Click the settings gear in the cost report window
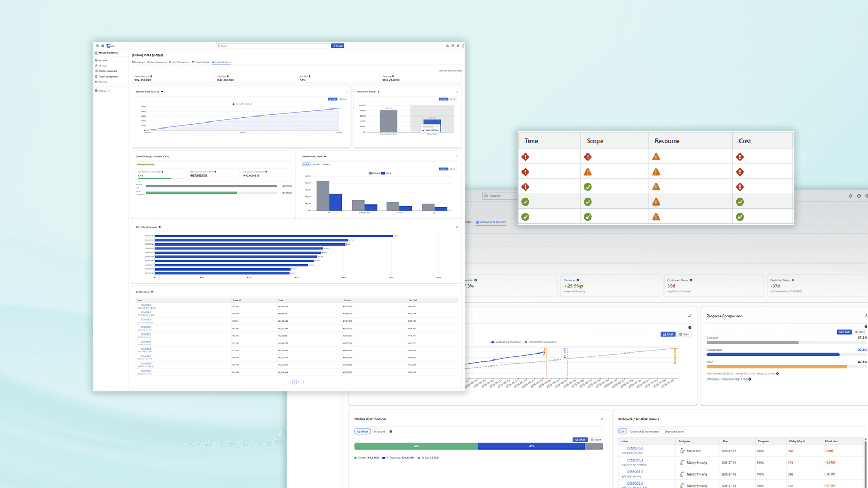This screenshot has width=868, height=488. coord(458,46)
